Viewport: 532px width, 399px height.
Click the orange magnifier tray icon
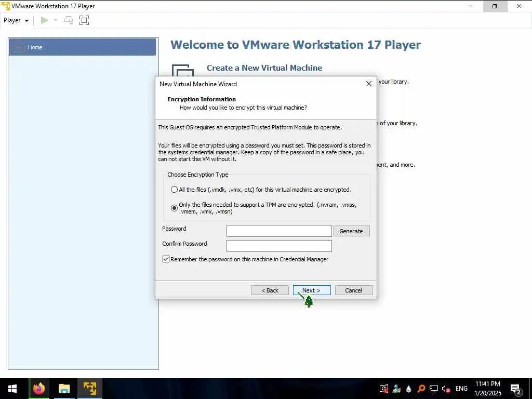coord(421,389)
